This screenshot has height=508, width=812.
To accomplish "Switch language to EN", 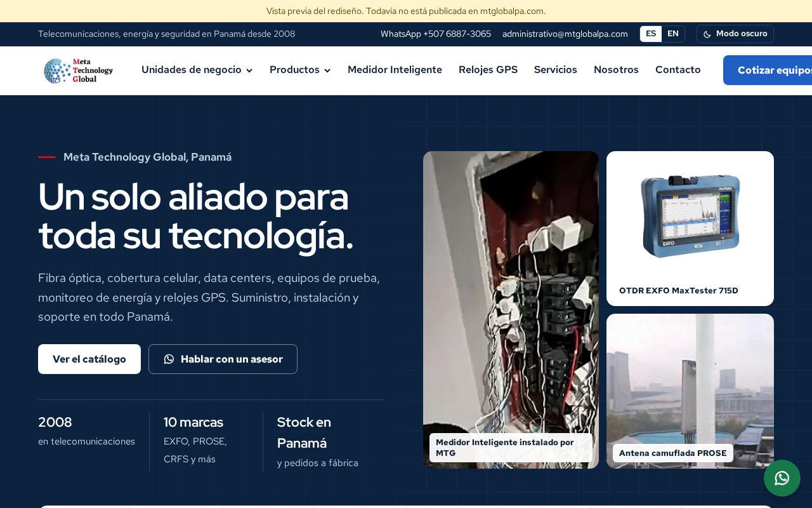I will [673, 34].
